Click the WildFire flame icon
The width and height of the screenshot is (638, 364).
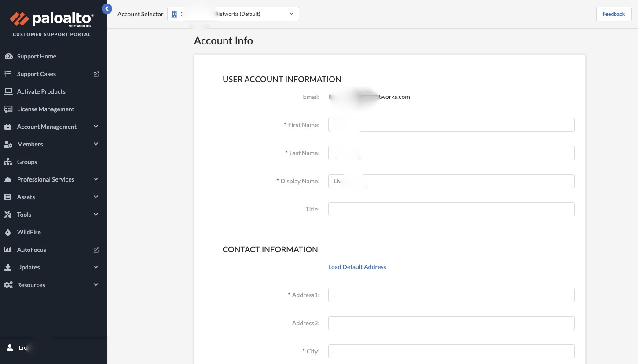(x=8, y=232)
